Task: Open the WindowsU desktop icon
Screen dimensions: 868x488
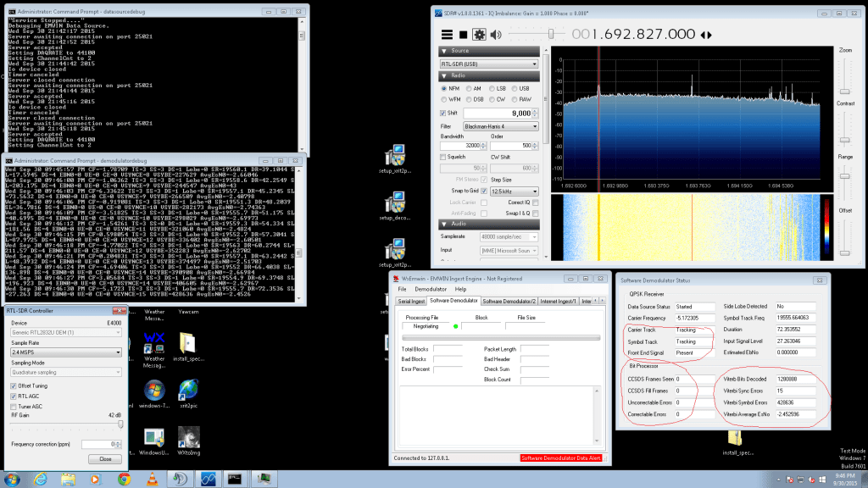Action: coord(154,441)
